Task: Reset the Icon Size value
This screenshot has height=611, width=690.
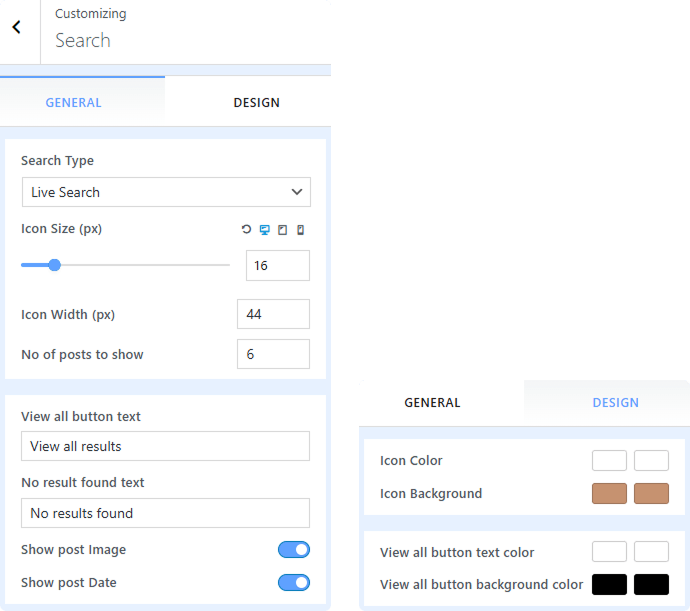Action: pos(246,230)
